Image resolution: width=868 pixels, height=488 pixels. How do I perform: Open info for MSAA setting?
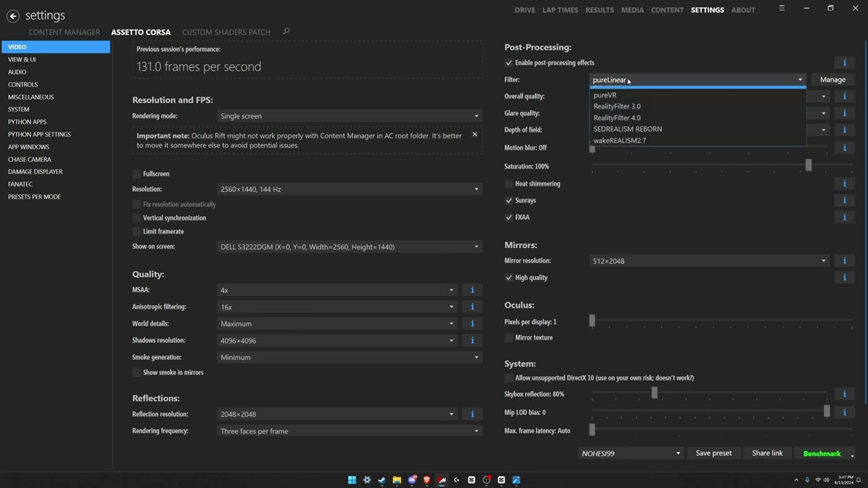click(x=473, y=290)
